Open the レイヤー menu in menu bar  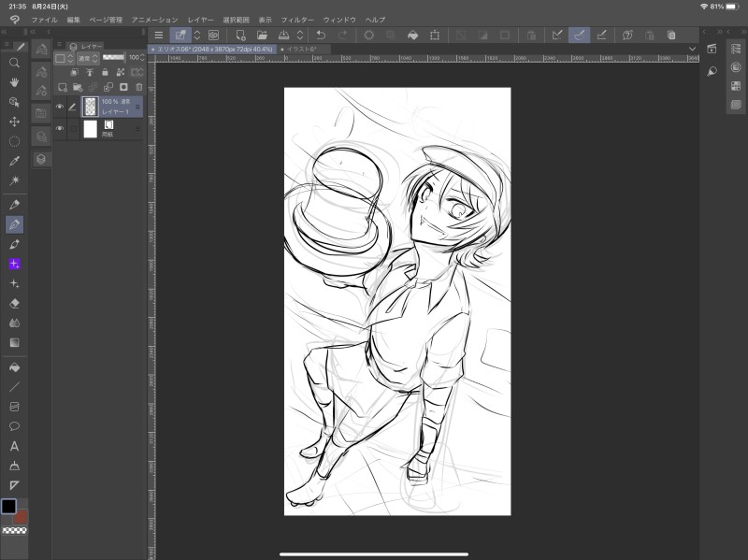[x=200, y=20]
